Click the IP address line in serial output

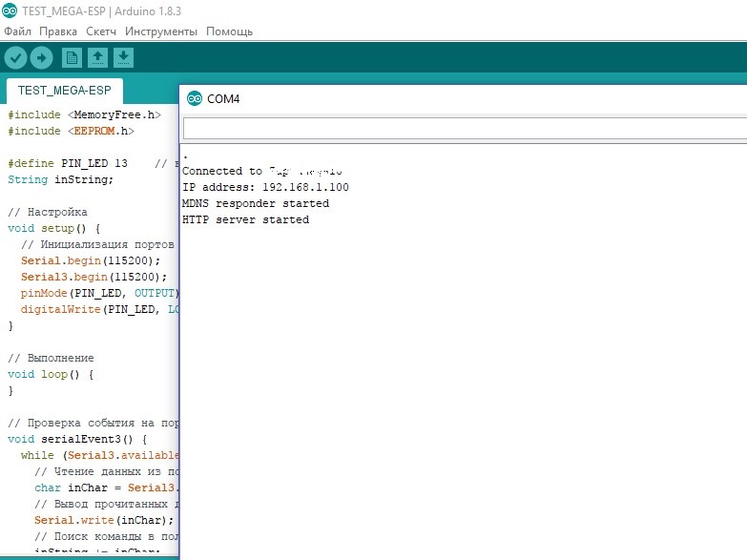tap(265, 187)
